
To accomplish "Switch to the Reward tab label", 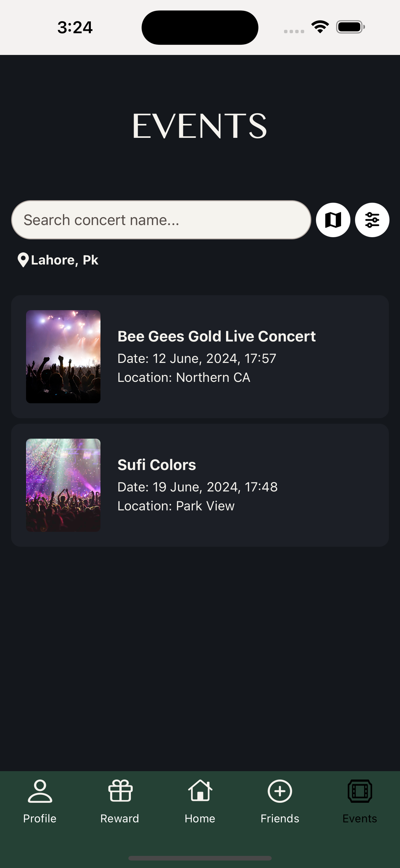I will tap(120, 818).
